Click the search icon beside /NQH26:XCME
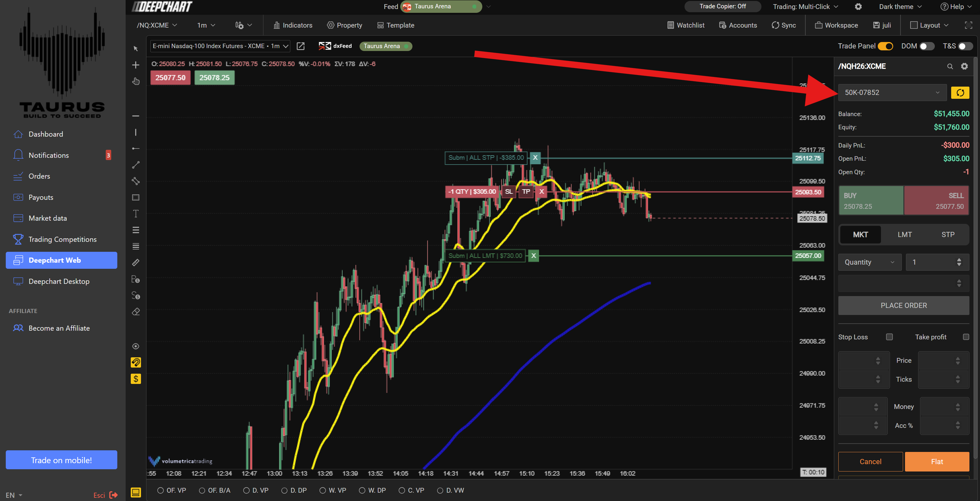This screenshot has width=980, height=501. tap(950, 66)
